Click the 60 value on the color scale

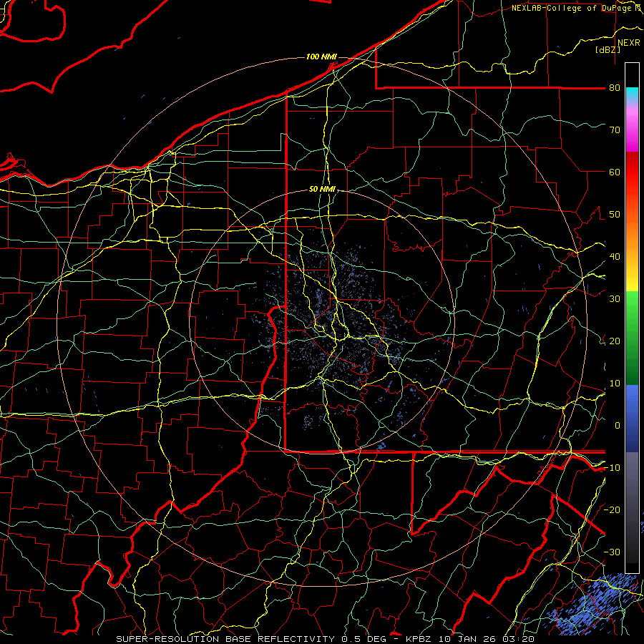pyautogui.click(x=615, y=172)
